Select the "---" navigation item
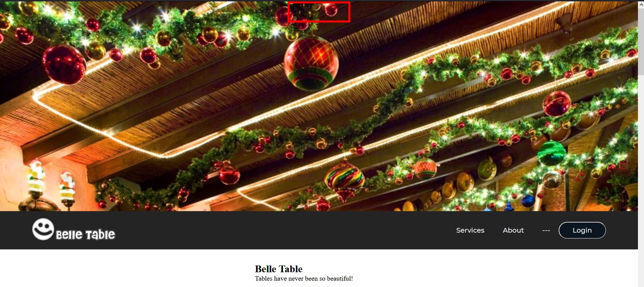The height and width of the screenshot is (287, 644). point(546,230)
